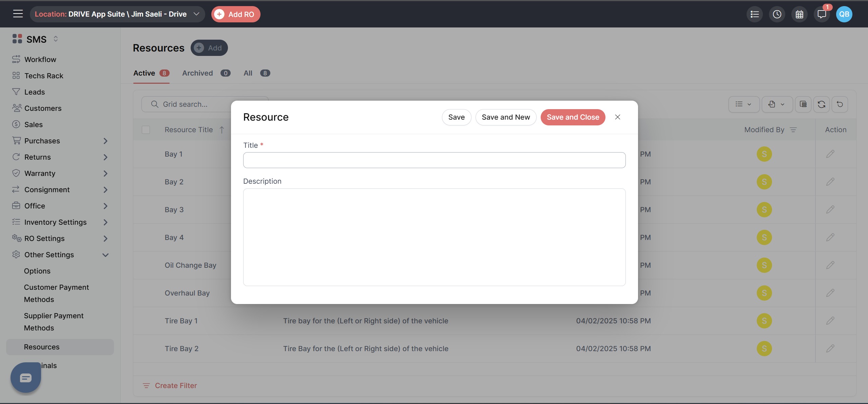This screenshot has height=404, width=868.
Task: Open the calendar icon in header
Action: point(799,14)
